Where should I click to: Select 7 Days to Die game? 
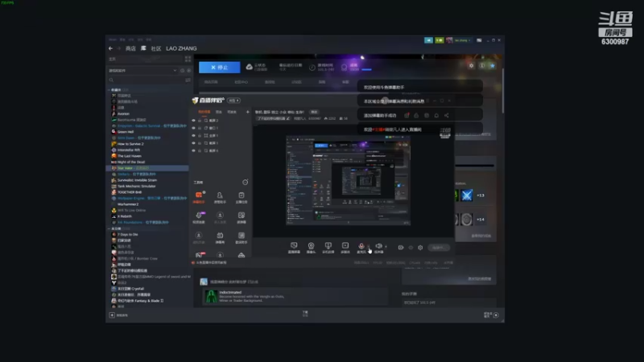pyautogui.click(x=127, y=234)
